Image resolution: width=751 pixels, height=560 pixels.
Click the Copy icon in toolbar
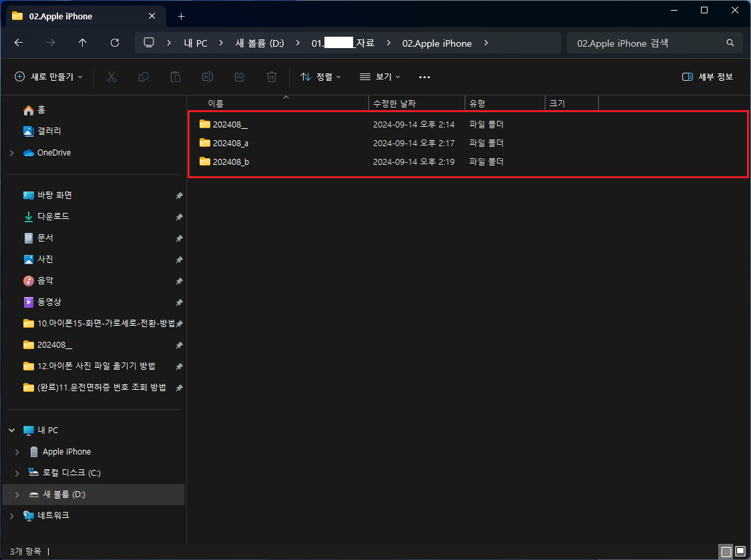[144, 77]
